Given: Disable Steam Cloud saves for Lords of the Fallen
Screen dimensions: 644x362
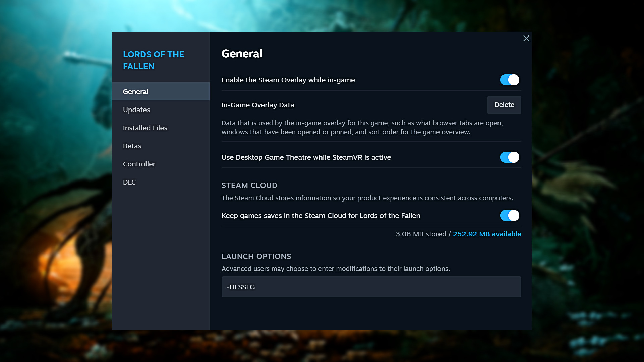Looking at the screenshot, I should (510, 216).
